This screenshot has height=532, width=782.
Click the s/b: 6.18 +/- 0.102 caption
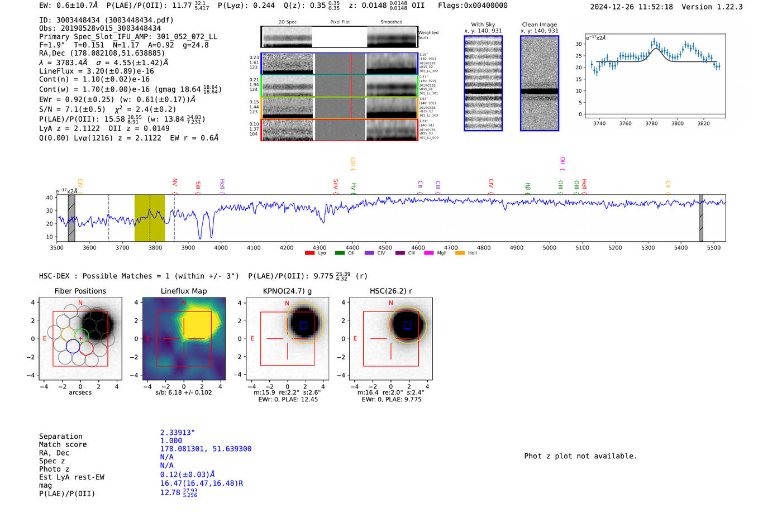click(x=184, y=392)
